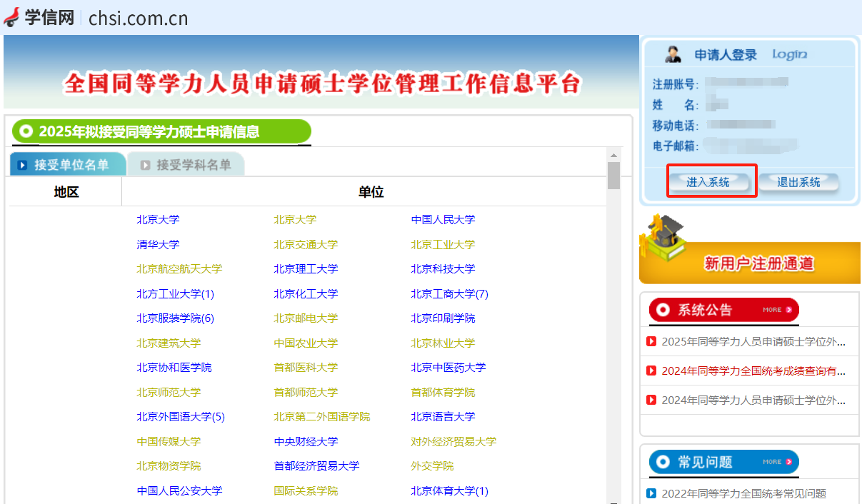Switch to 接受学科名单 tab
The height and width of the screenshot is (504, 862).
coord(186,165)
